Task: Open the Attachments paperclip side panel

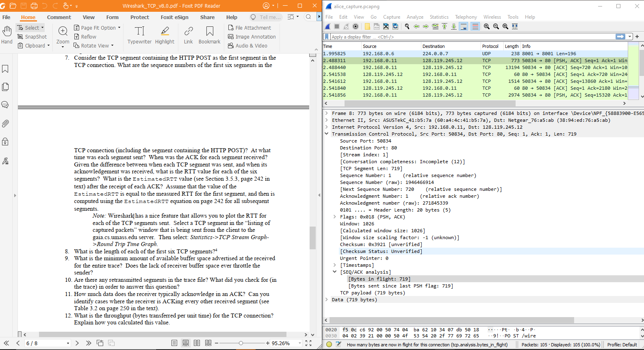Action: point(5,123)
